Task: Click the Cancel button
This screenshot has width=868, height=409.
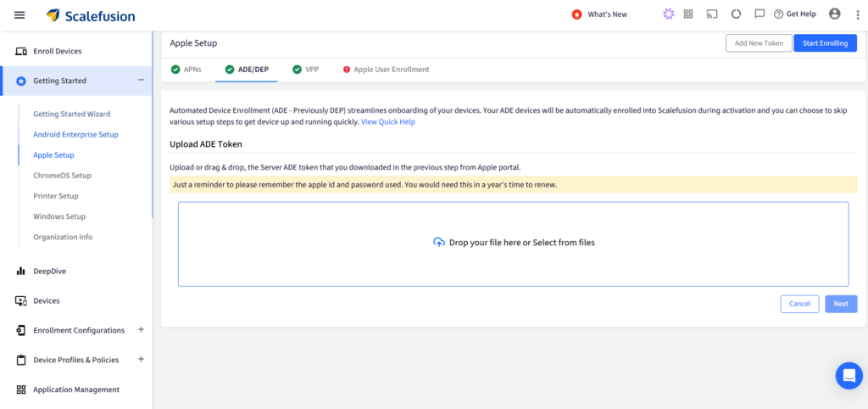Action: pos(800,304)
